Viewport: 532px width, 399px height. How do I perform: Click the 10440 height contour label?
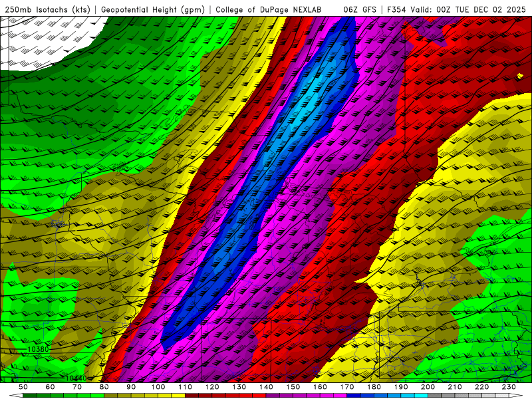pos(76,378)
